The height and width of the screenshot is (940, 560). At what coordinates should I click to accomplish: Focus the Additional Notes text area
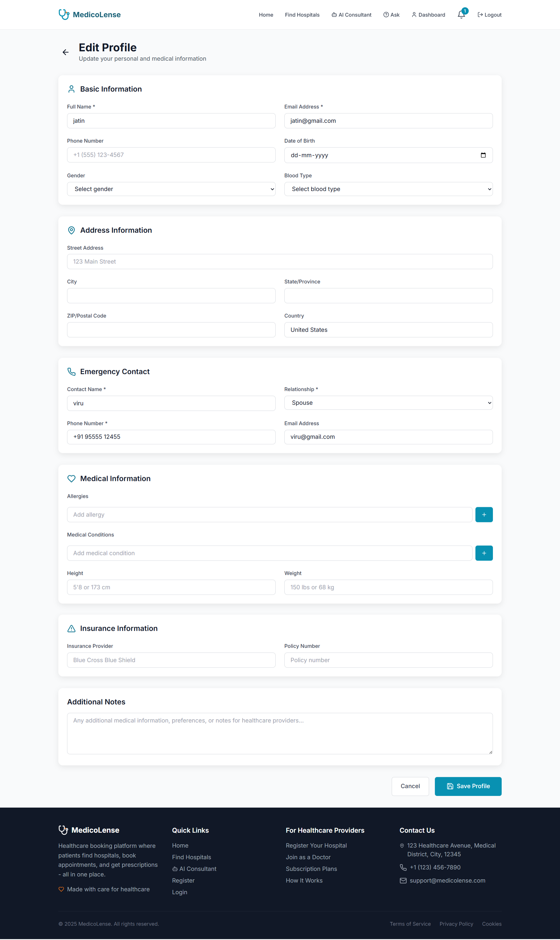pos(280,733)
